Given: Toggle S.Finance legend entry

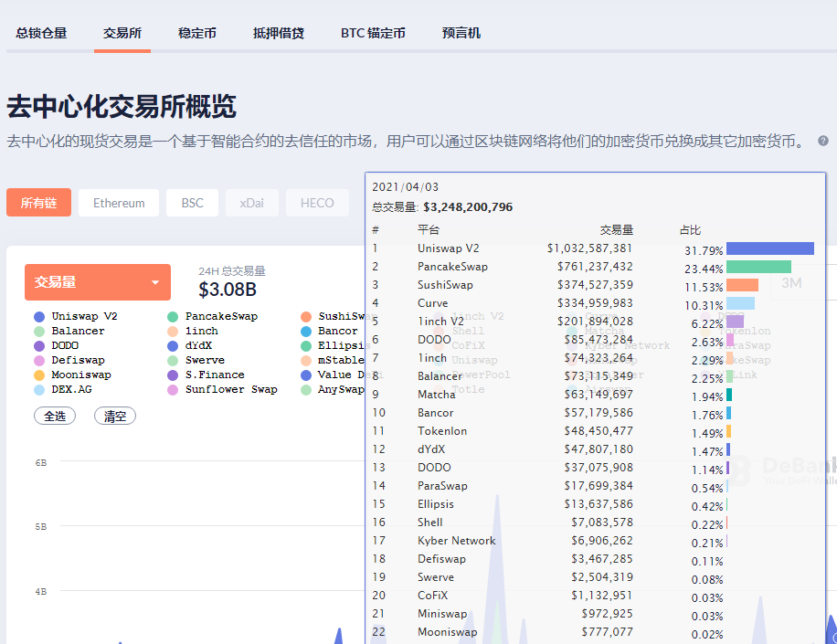Looking at the screenshot, I should [206, 375].
